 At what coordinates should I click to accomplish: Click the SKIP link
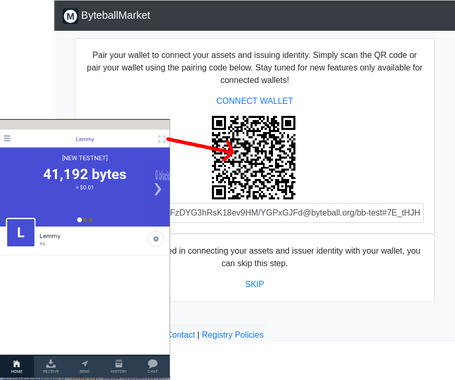point(254,284)
